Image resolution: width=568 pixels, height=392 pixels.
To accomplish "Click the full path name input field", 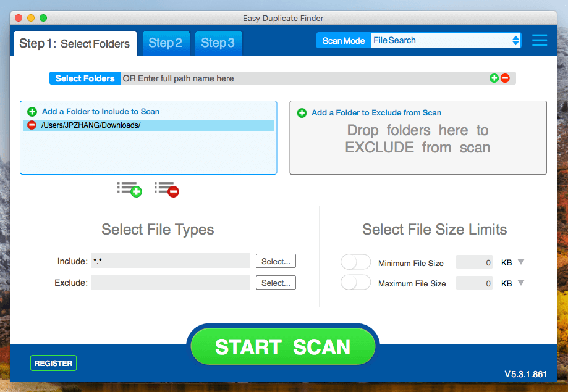I will (304, 78).
